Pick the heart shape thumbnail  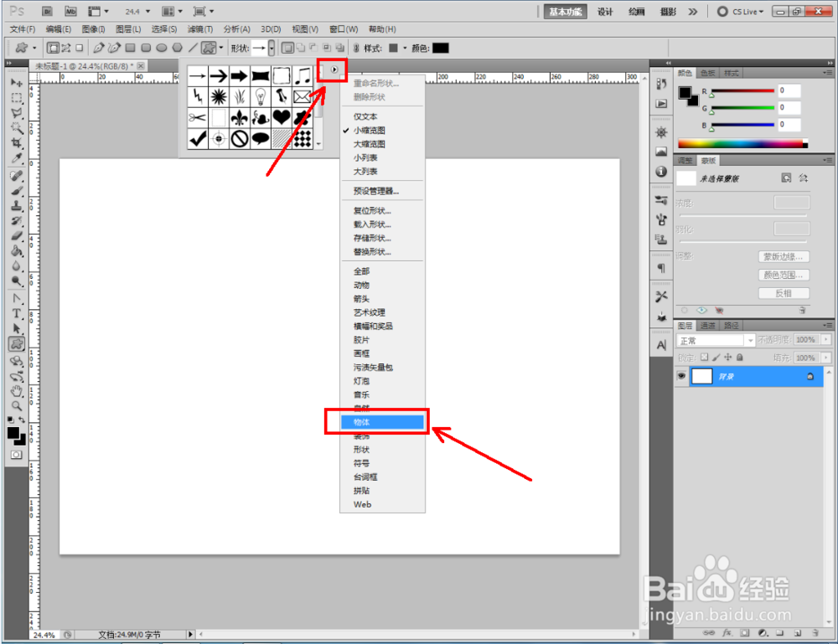(282, 117)
